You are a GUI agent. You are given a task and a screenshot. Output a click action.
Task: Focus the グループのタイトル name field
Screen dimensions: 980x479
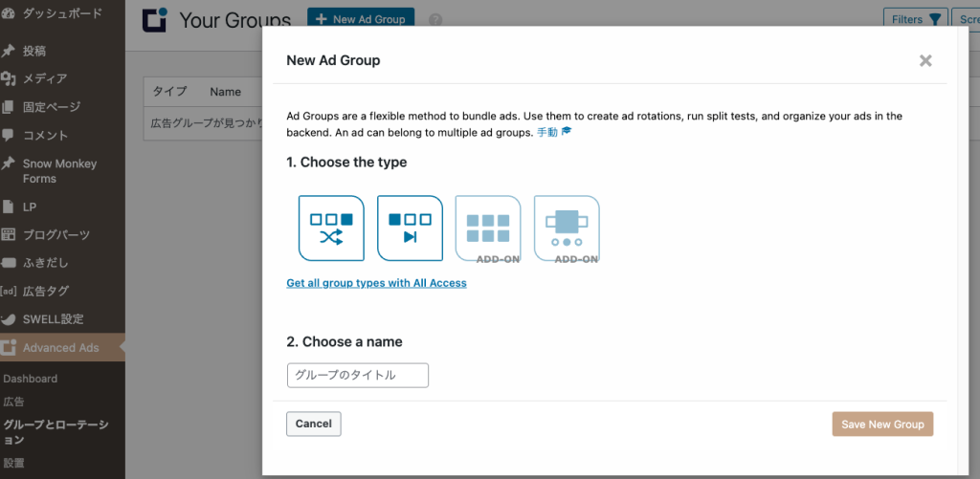click(357, 375)
